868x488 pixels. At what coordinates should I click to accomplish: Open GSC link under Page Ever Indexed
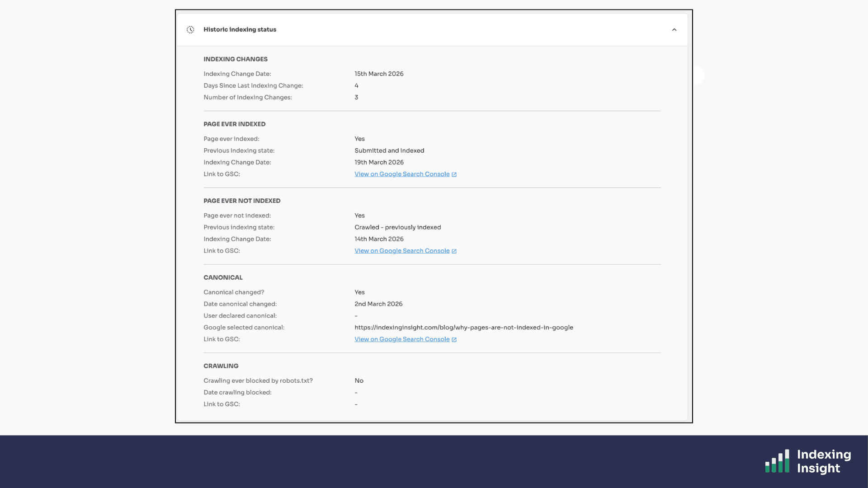pos(401,174)
